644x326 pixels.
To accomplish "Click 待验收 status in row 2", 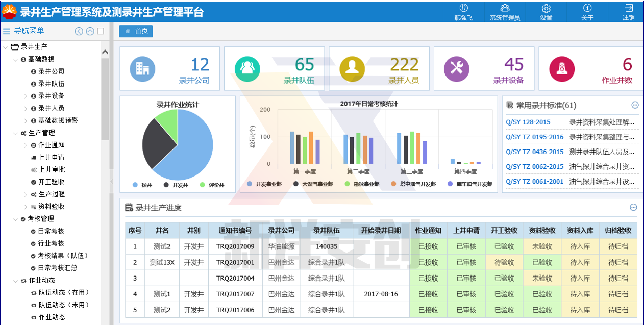I will pyautogui.click(x=504, y=263).
